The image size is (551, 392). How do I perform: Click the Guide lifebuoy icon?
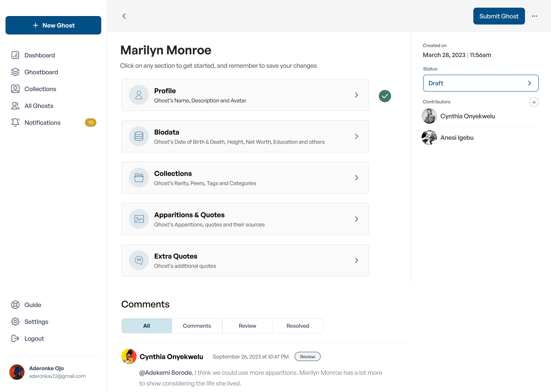tap(15, 305)
